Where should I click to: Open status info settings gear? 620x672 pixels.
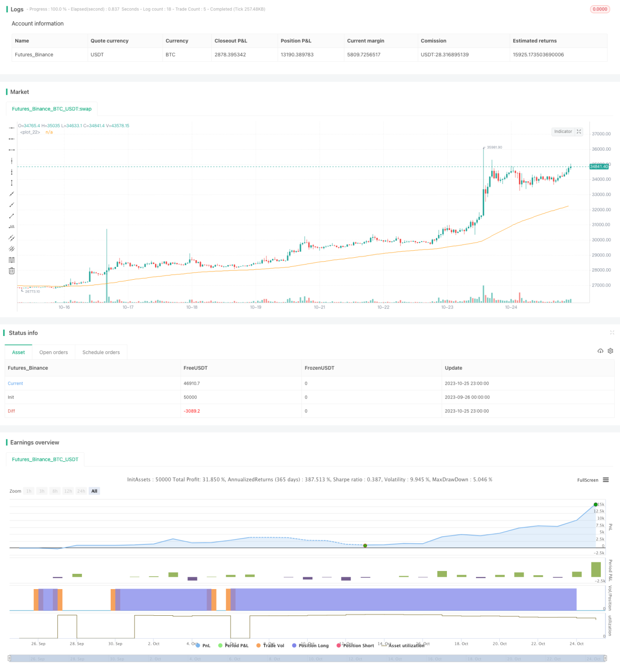[610, 351]
